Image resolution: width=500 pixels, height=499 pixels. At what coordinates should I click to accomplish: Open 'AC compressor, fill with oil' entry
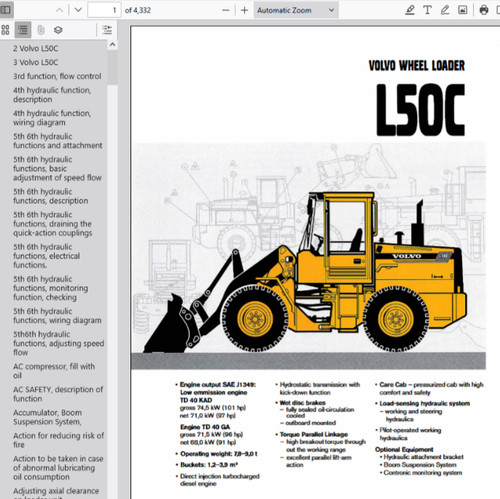point(54,371)
